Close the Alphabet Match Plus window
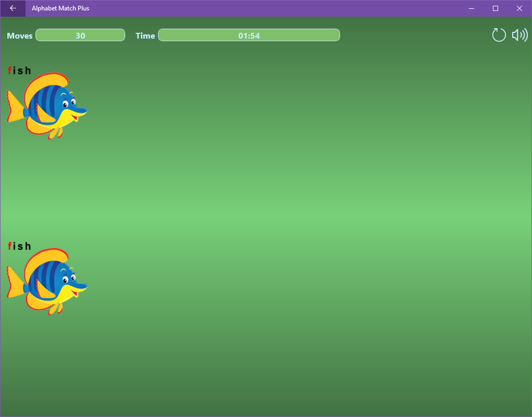 (519, 8)
